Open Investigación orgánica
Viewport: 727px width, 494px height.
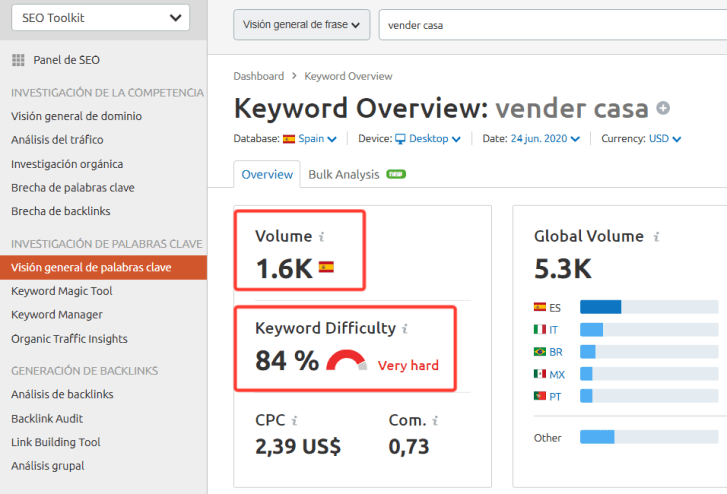click(67, 164)
